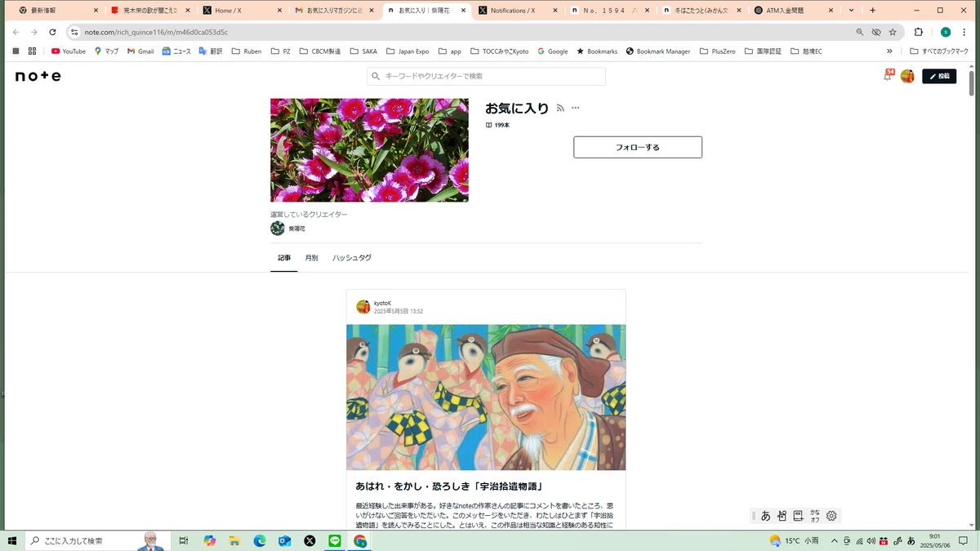
Task: Open the pink flowers magazine cover image
Action: pyautogui.click(x=369, y=150)
